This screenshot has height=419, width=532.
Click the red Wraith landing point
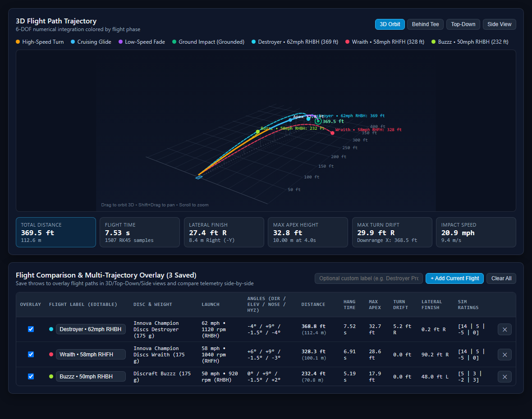coord(333,133)
